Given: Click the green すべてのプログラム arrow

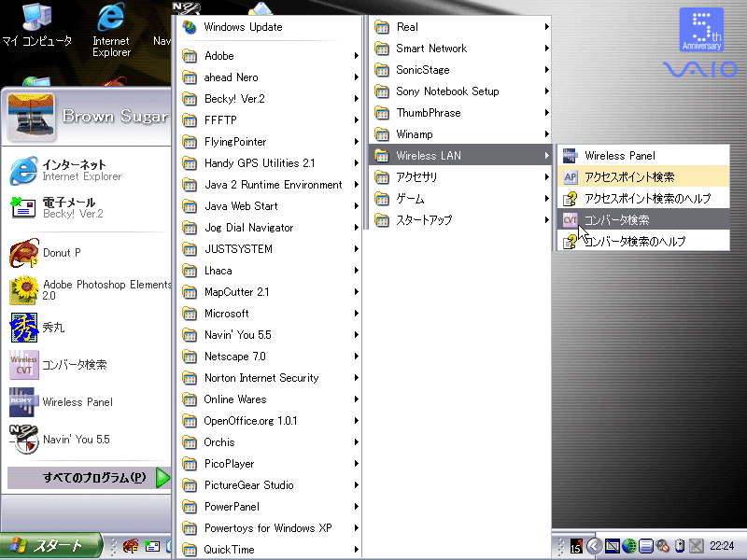Looking at the screenshot, I should pyautogui.click(x=162, y=478).
